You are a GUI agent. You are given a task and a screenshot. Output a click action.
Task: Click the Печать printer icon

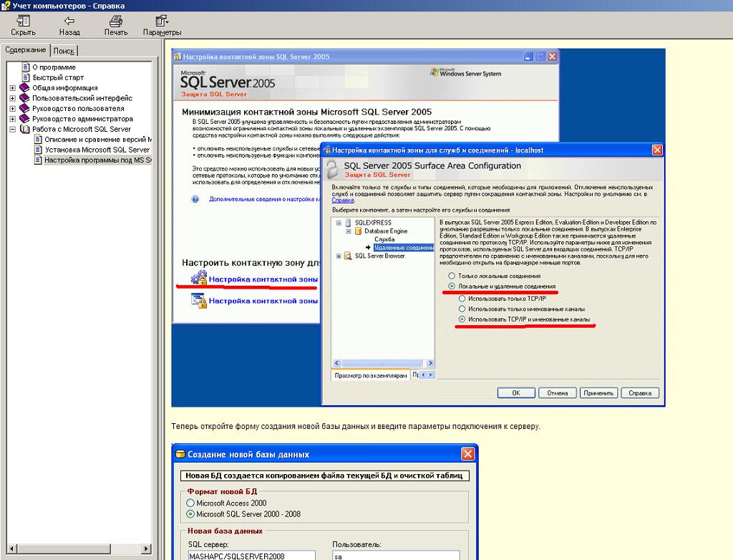[x=115, y=21]
